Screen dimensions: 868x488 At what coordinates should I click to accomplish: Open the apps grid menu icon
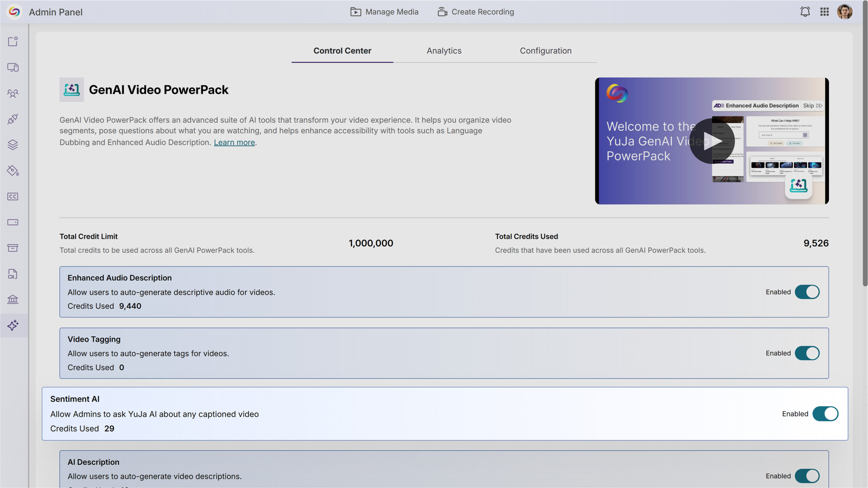[x=824, y=12]
